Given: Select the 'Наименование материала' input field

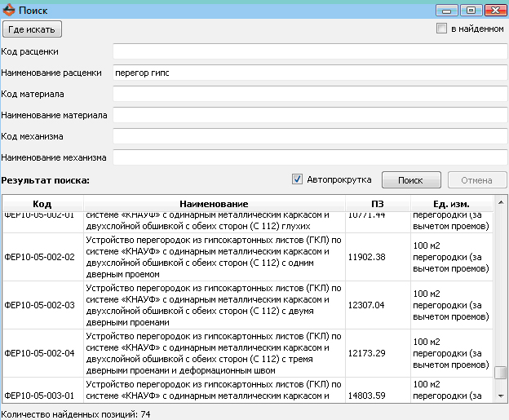Looking at the screenshot, I should click(x=309, y=115).
